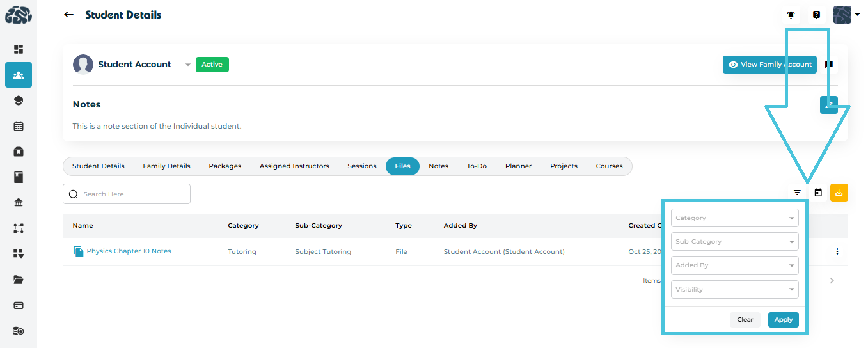This screenshot has width=868, height=348.
Task: Open the graduation cap sidebar icon
Action: (19, 100)
